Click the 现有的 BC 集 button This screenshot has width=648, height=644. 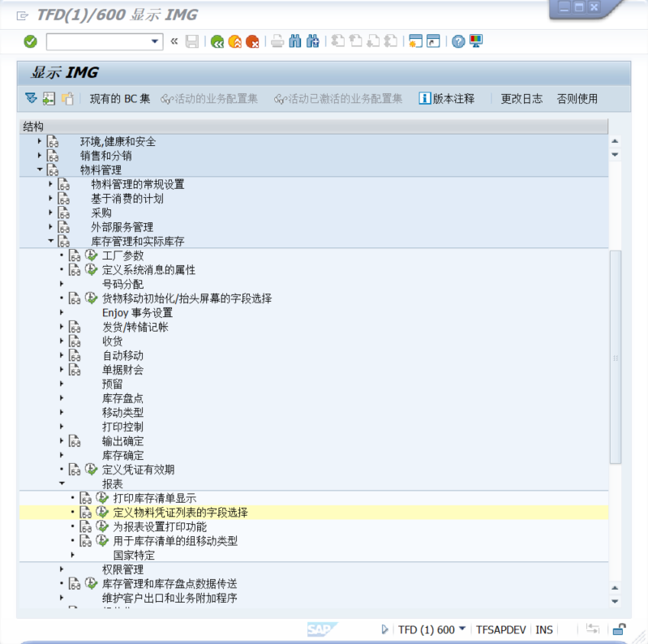[x=119, y=99]
